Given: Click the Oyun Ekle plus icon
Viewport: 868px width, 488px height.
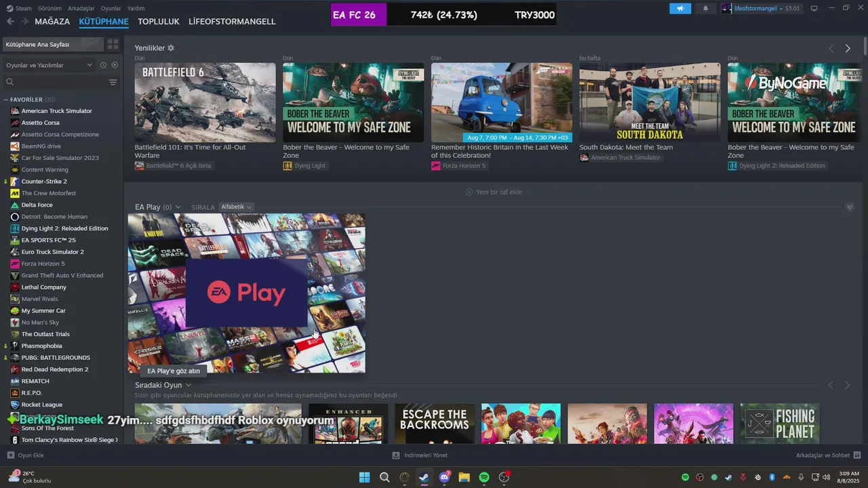Looking at the screenshot, I should click(x=10, y=455).
